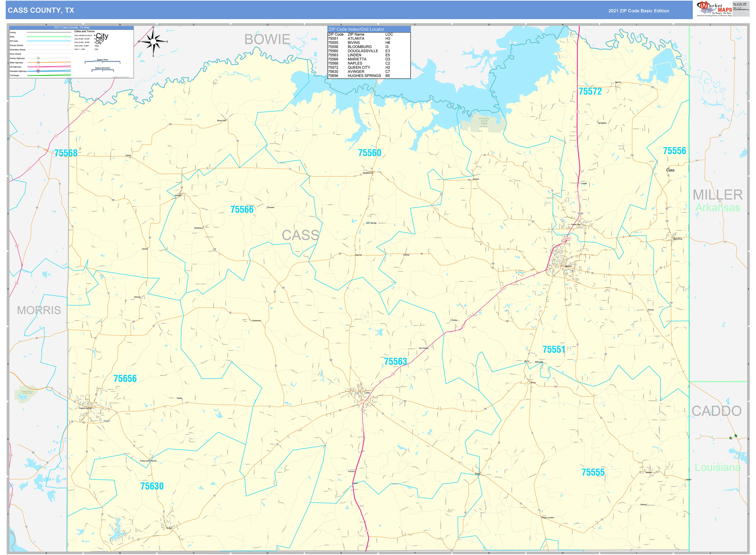Viewport: 756px width, 555px height.
Task: Click the 2021 ZIP Code Basic Edition text
Action: (x=638, y=11)
